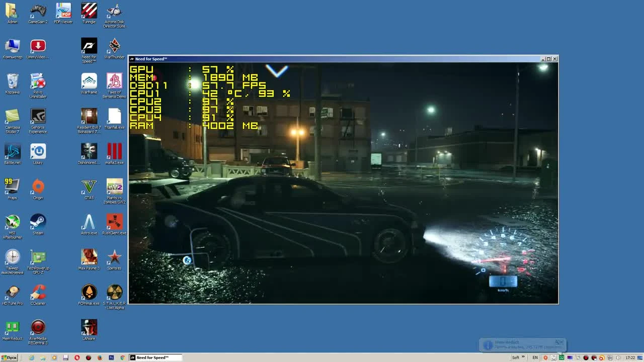
Task: Open CCleaner
Action: pos(38,292)
